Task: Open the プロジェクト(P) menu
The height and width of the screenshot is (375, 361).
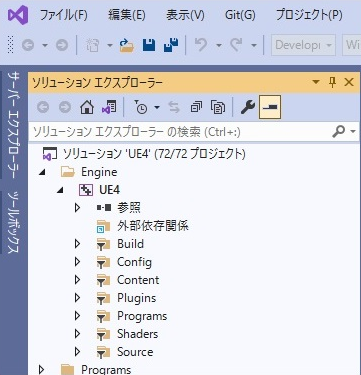Action: (x=309, y=15)
